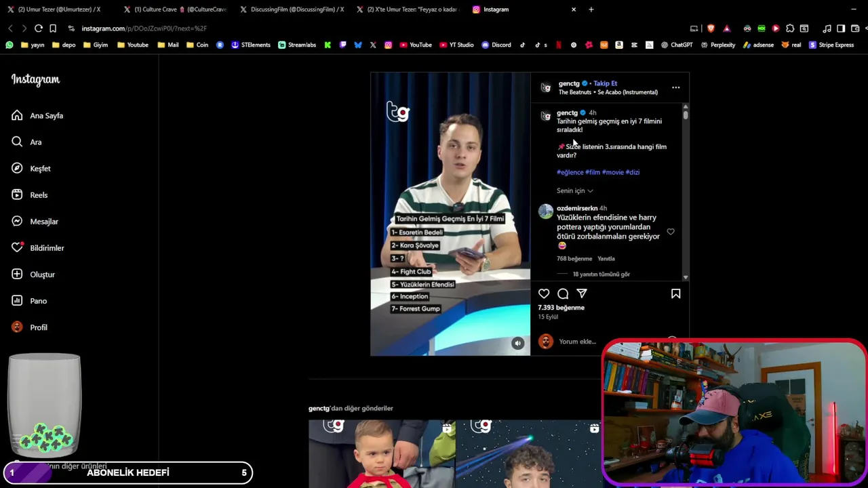
Task: Open the YT Studio bookmark
Action: click(456, 45)
